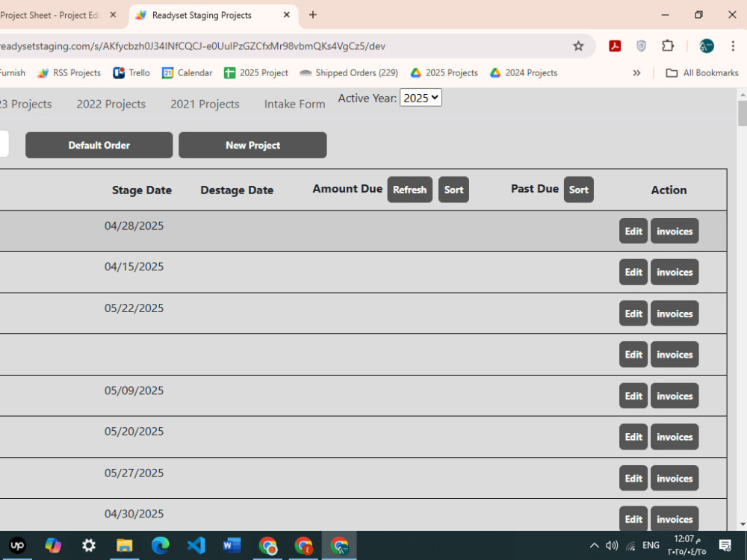This screenshot has width=747, height=560.
Task: Open the Trello bookmark
Action: coord(131,73)
